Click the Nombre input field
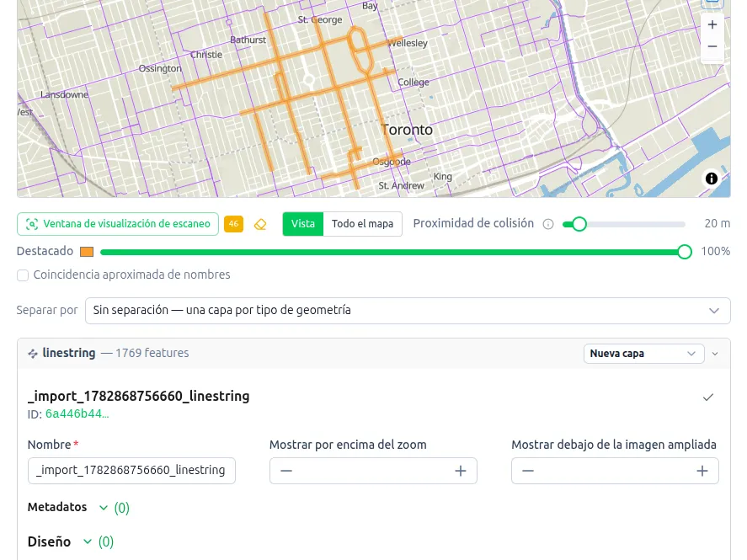Viewport: 747px width, 560px height. (131, 471)
